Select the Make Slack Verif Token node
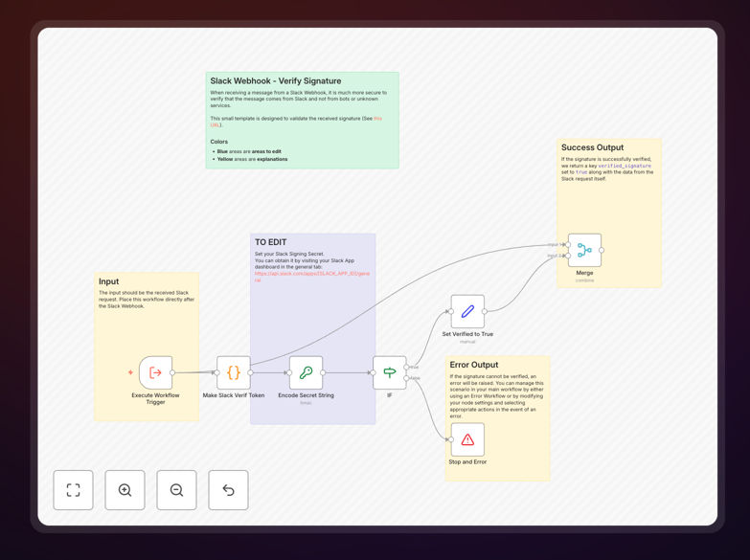Viewport: 750px width, 560px height. tap(234, 372)
